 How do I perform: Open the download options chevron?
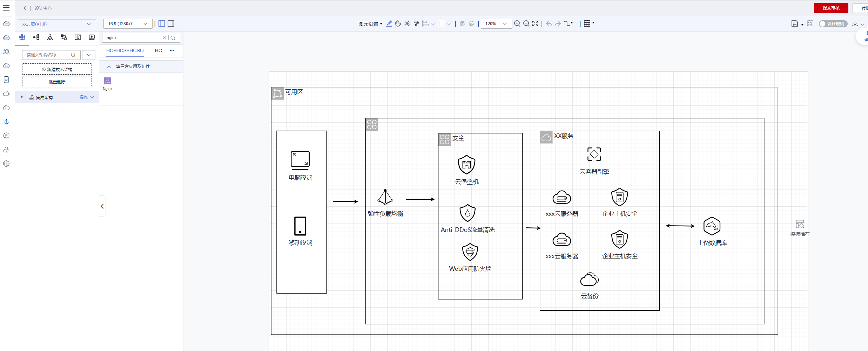click(862, 25)
